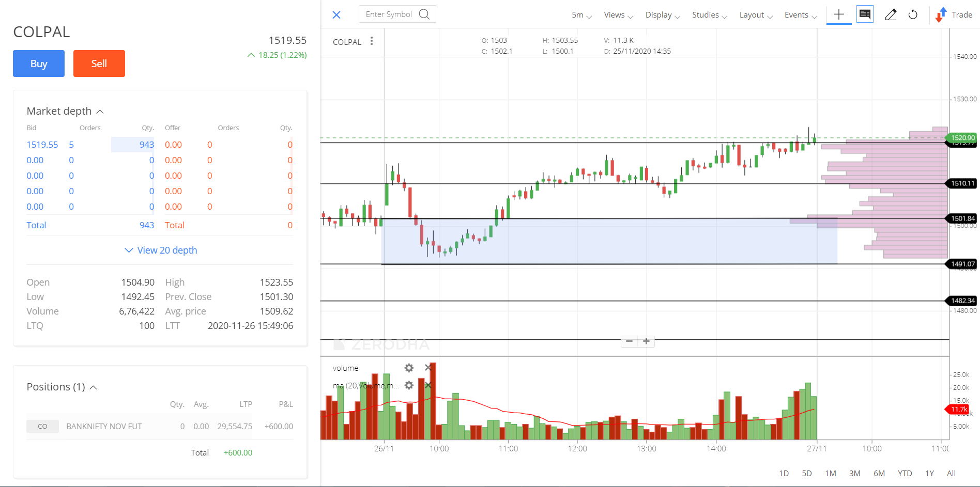Click the CO product tag
The image size is (980, 487).
[42, 426]
